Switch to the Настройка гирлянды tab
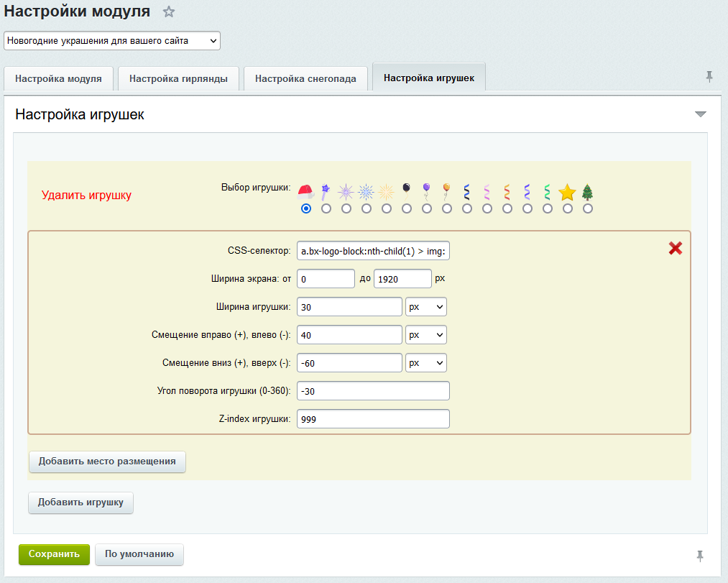This screenshot has height=583, width=728. 178,78
